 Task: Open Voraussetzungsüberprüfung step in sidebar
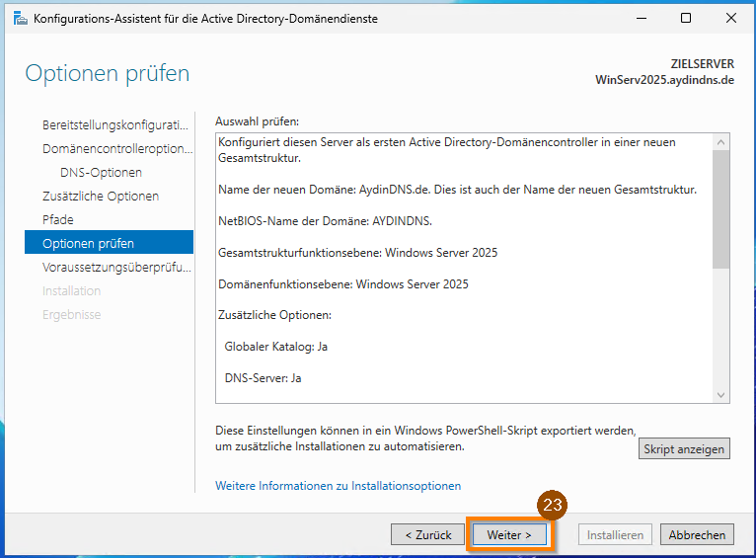click(x=116, y=268)
